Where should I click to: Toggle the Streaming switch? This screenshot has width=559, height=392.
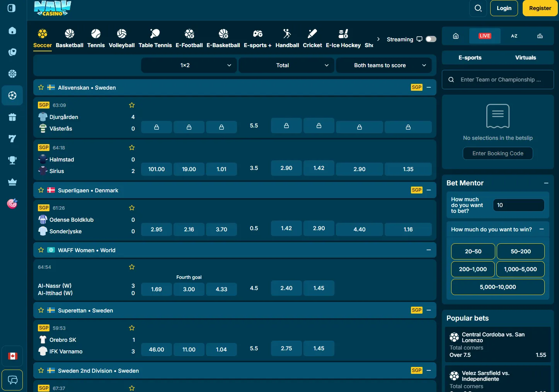(x=431, y=39)
